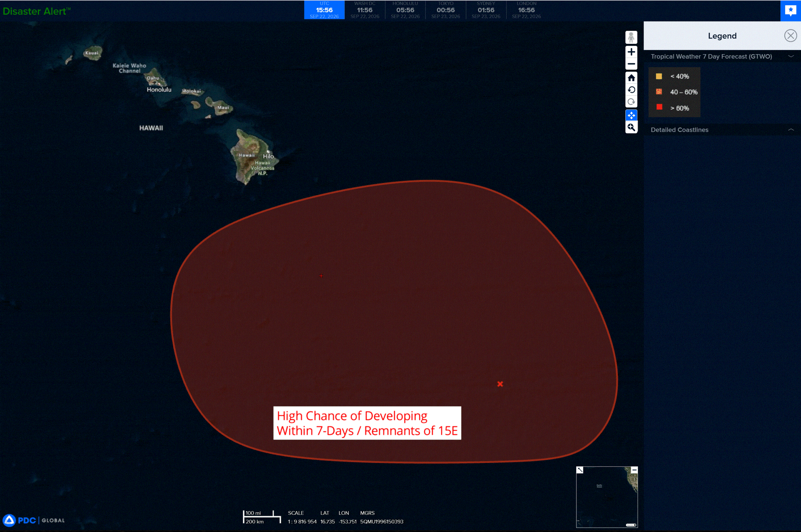Return map to home extent
The image size is (801, 532).
tap(631, 78)
